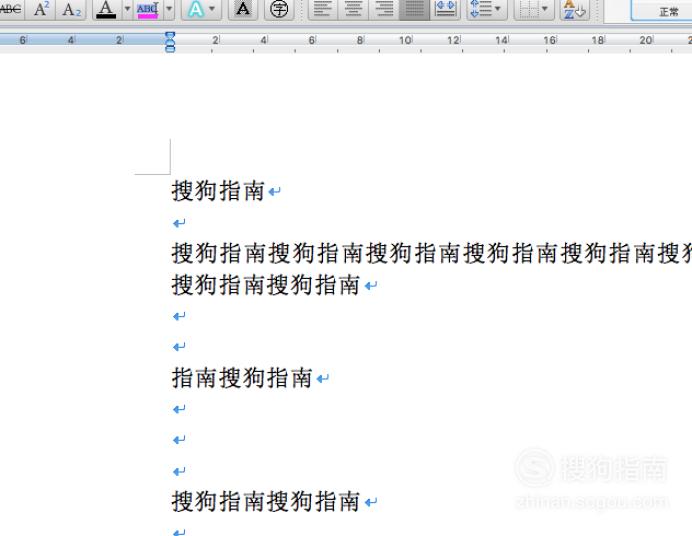
Task: Apply distributed alignment
Action: tap(445, 9)
